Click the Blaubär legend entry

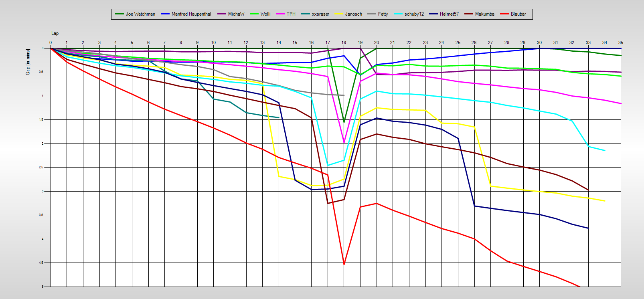click(x=513, y=14)
